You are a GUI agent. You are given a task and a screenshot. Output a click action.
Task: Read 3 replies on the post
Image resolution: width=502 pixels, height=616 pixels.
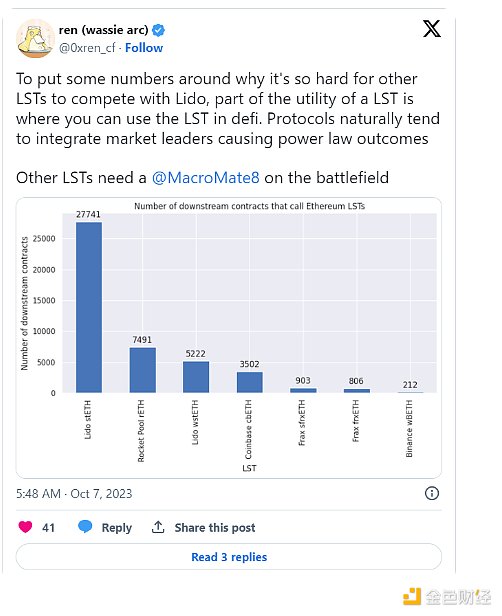pyautogui.click(x=229, y=557)
